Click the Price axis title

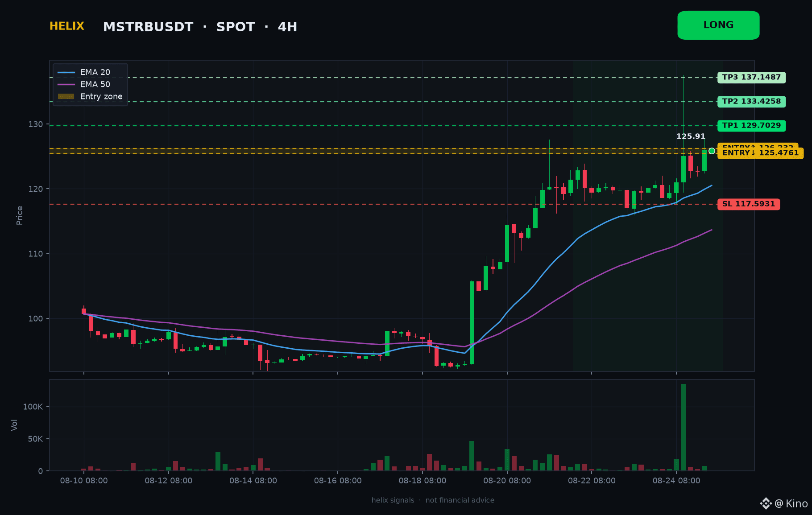coord(20,215)
